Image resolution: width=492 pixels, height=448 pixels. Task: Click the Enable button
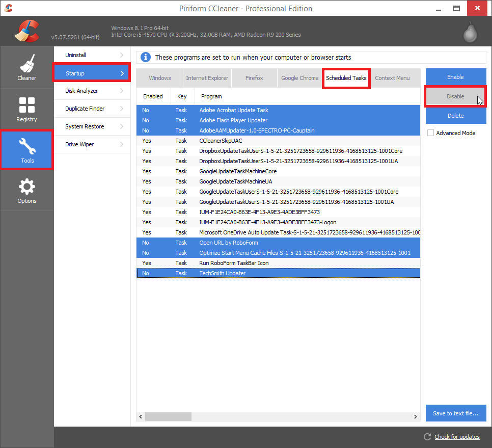tap(456, 77)
